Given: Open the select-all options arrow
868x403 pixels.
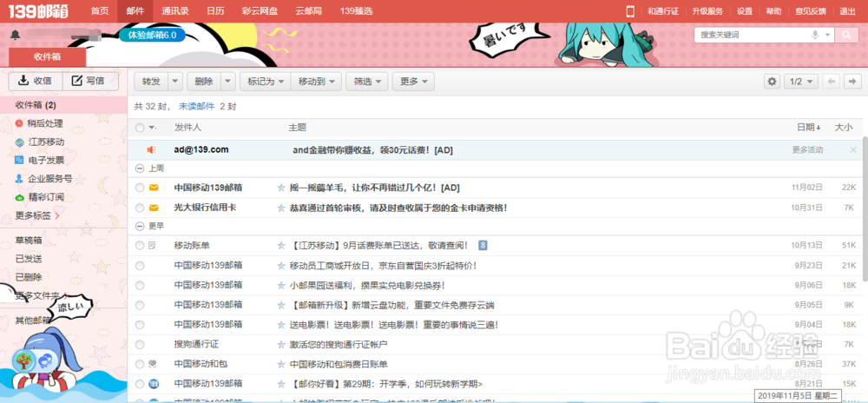Looking at the screenshot, I should [x=152, y=128].
